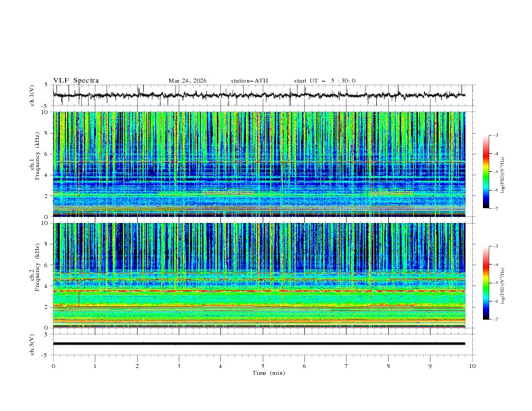This screenshot has height=411, width=532.
Task: Click the ch.1 PSD color bar
Action: [x=486, y=172]
